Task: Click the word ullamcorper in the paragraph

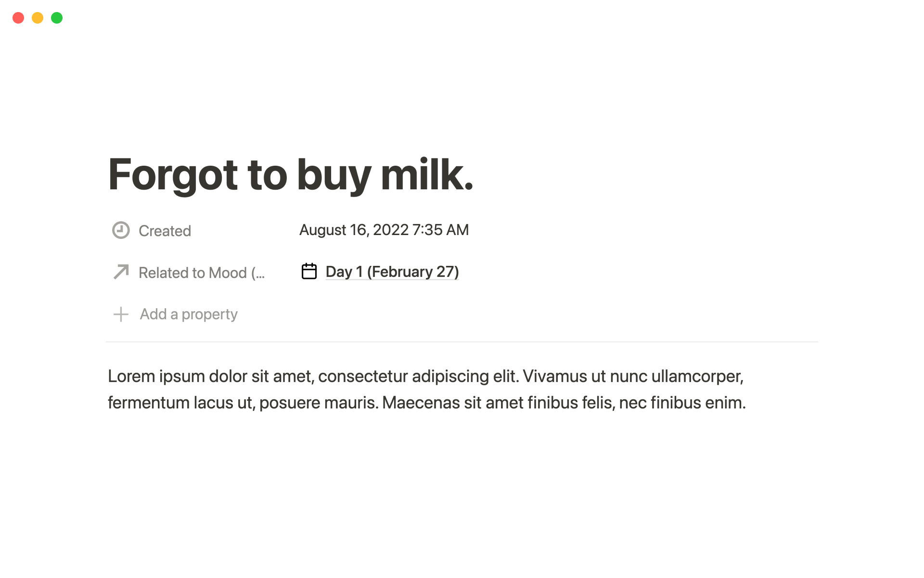Action: pyautogui.click(x=697, y=376)
